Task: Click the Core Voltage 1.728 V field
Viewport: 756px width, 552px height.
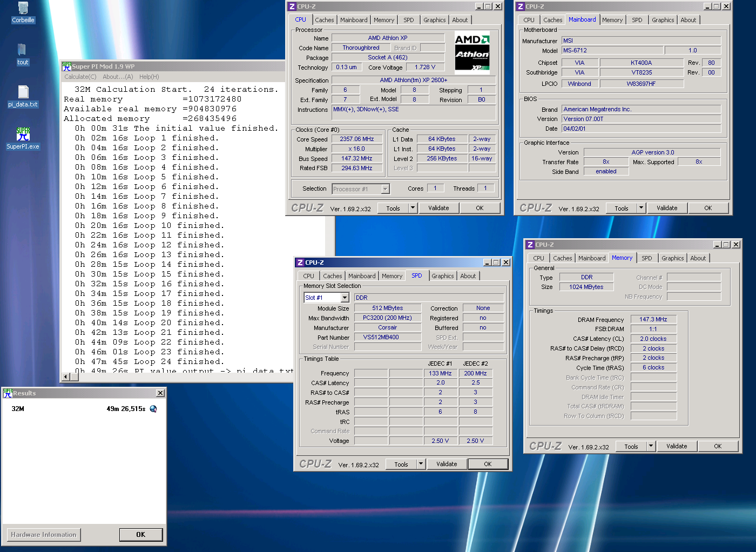Action: click(x=425, y=67)
